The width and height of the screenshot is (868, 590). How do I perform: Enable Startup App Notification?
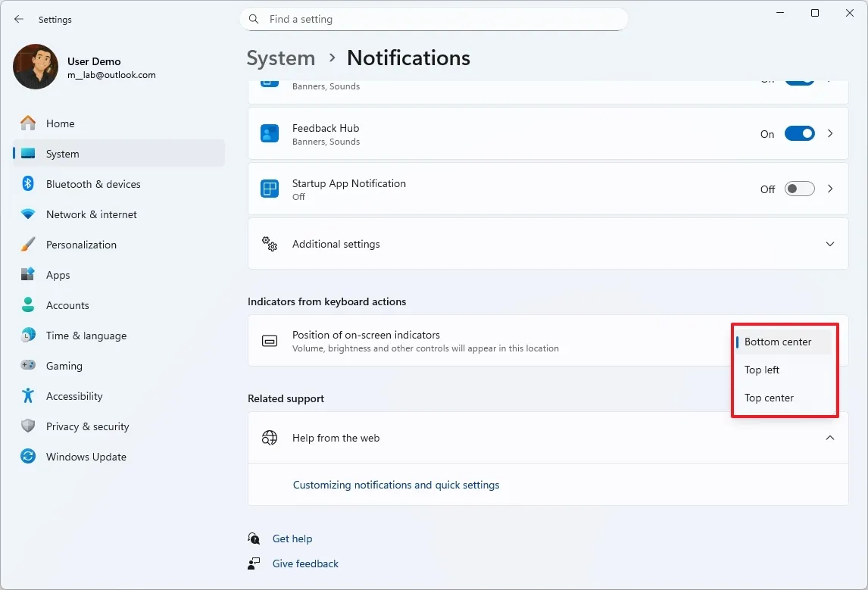[799, 189]
